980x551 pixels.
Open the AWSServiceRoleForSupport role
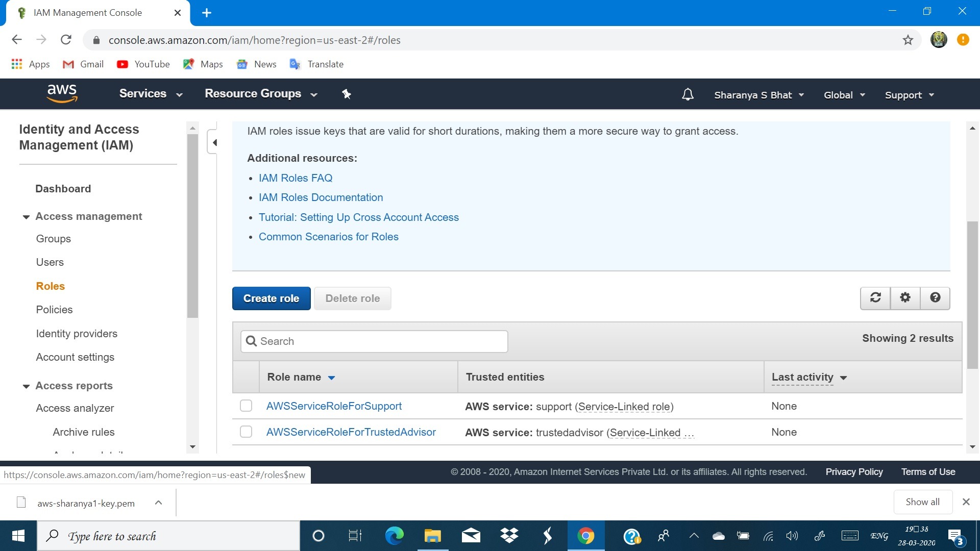point(334,406)
